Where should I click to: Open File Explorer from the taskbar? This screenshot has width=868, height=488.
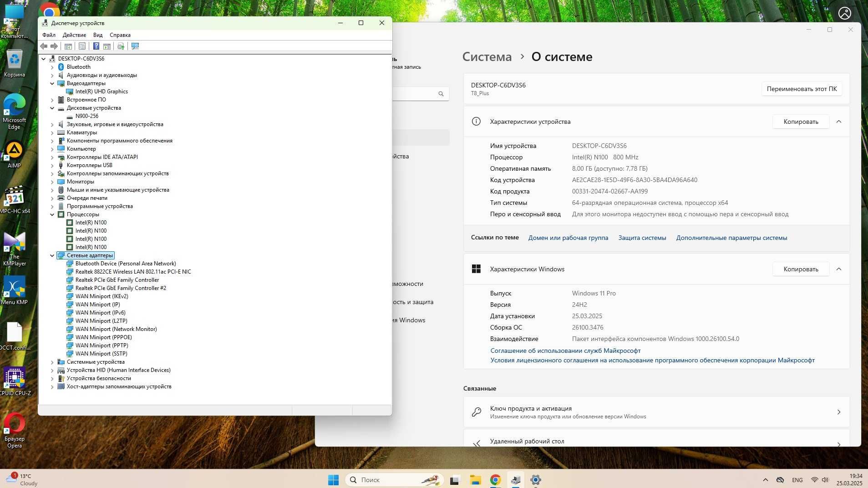pyautogui.click(x=475, y=480)
